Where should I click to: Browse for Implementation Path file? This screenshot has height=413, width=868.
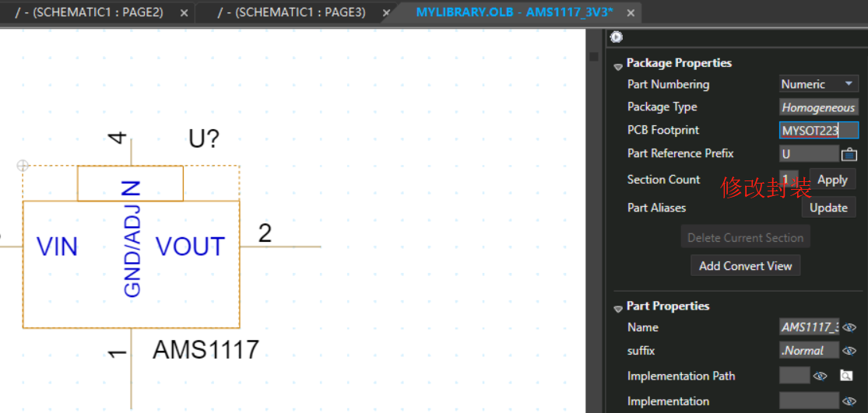[x=846, y=376]
